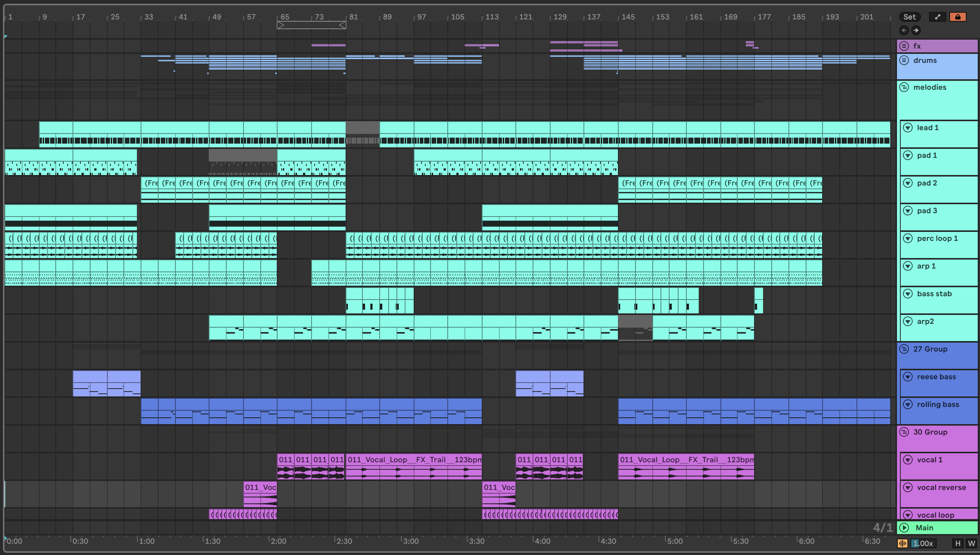Select the lead 1 track name
Image resolution: width=980 pixels, height=555 pixels.
927,128
